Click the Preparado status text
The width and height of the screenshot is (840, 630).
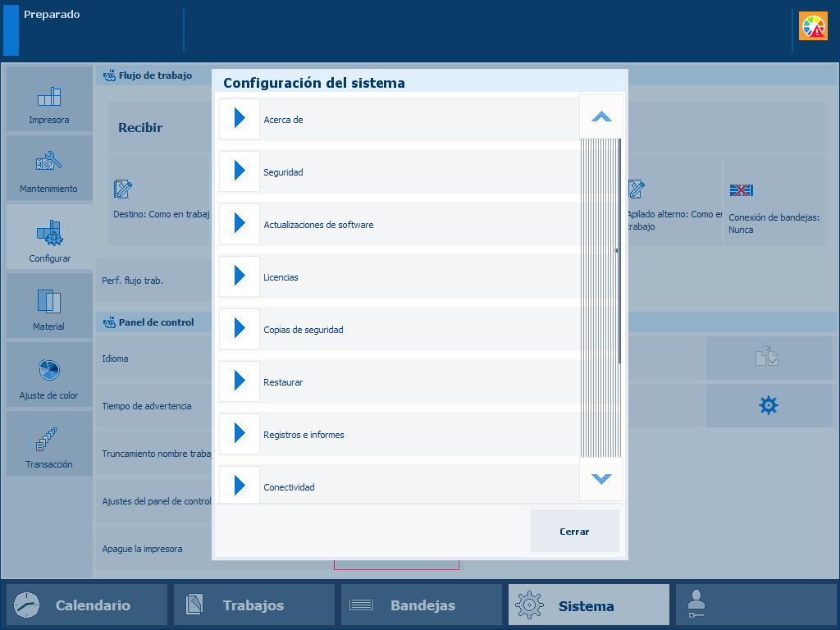tap(52, 15)
